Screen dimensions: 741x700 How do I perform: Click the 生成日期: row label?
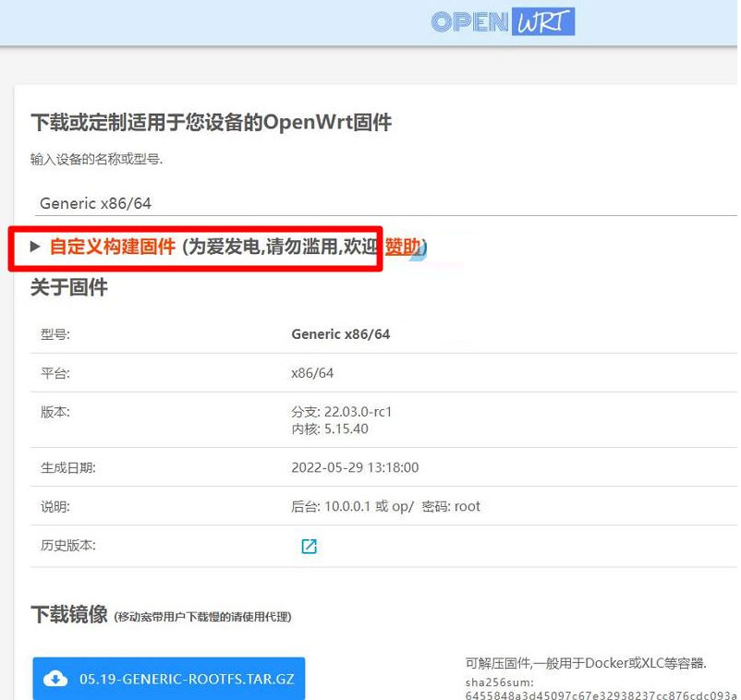point(68,467)
